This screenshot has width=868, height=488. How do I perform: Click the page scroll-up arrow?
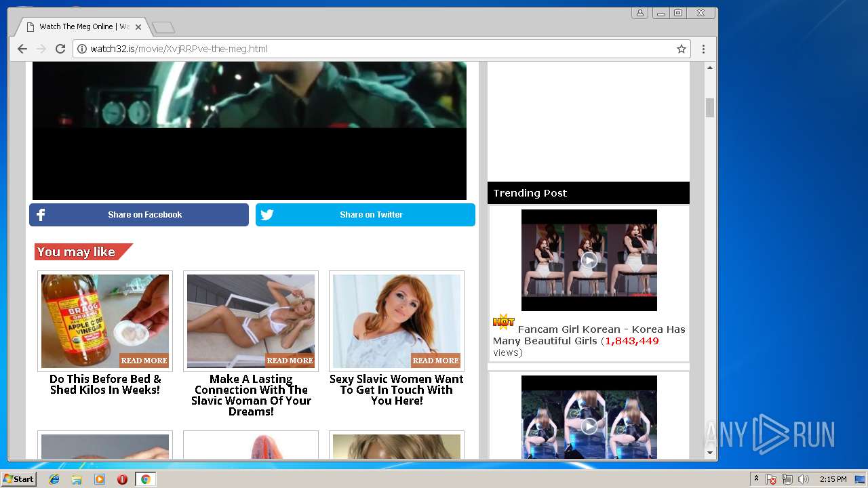coord(710,68)
